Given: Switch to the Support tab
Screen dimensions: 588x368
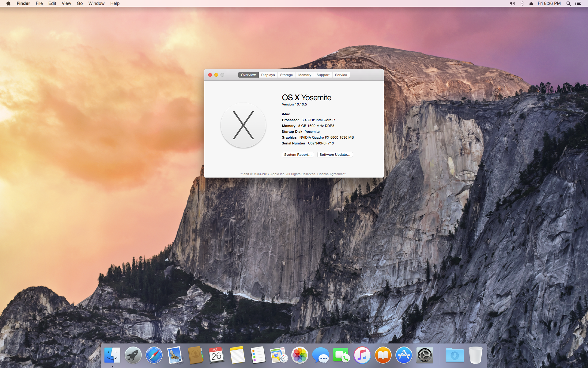Looking at the screenshot, I should click(323, 75).
